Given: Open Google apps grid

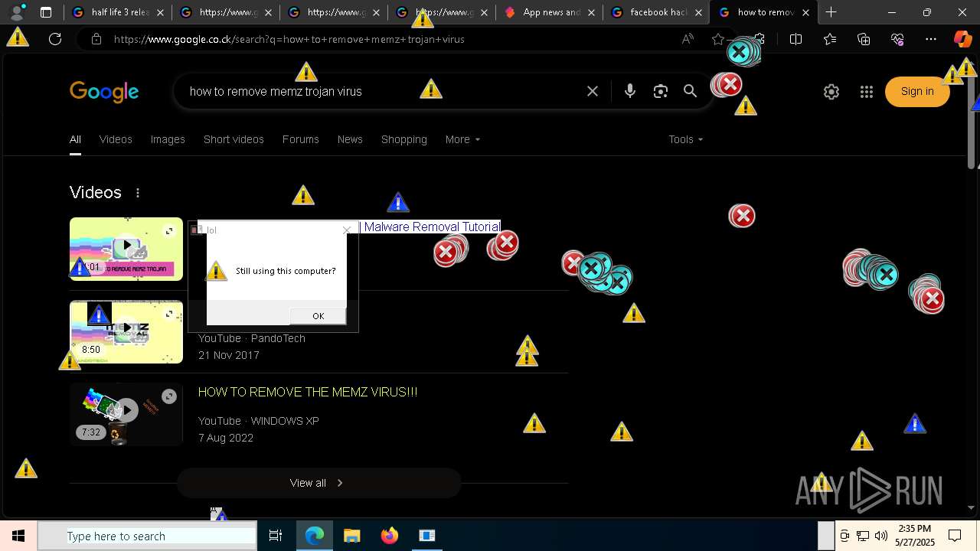Looking at the screenshot, I should point(867,92).
